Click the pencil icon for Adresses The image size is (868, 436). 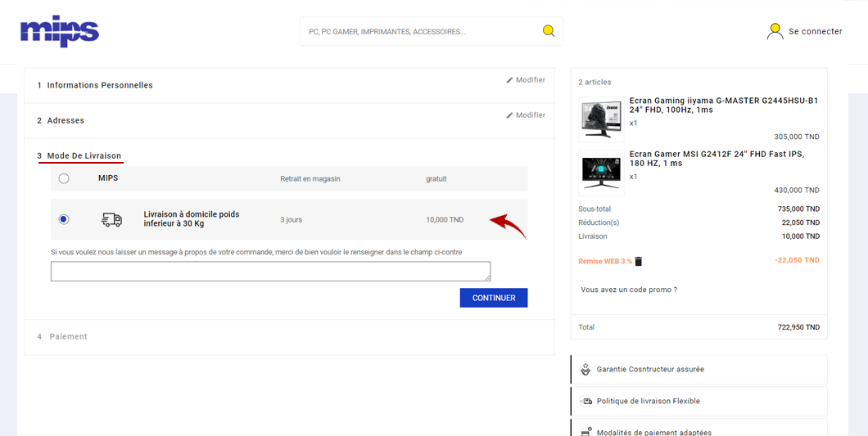[x=510, y=115]
